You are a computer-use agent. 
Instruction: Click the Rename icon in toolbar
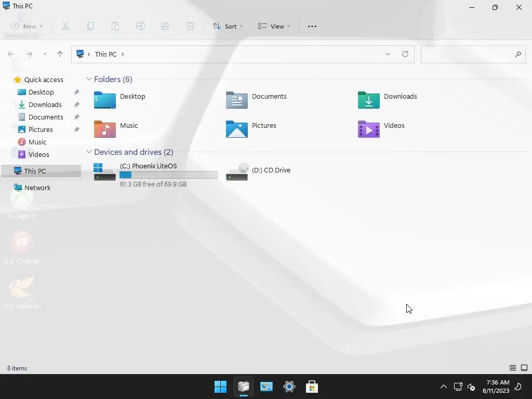140,26
